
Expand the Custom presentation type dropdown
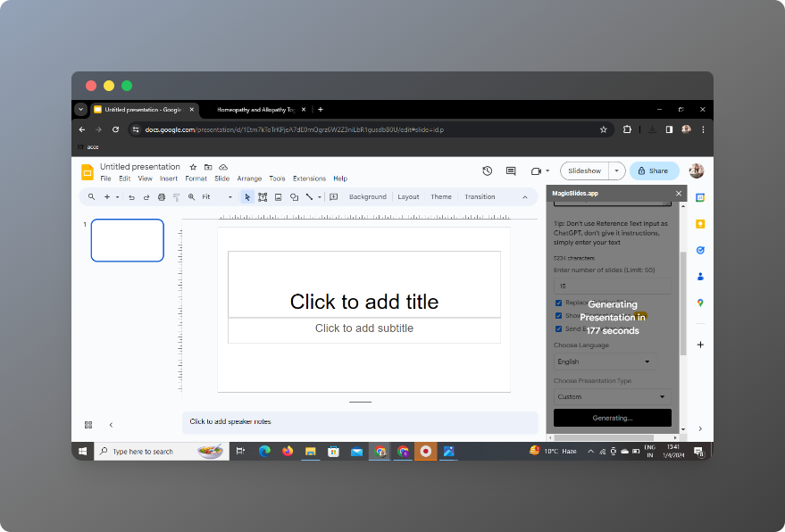pos(611,396)
